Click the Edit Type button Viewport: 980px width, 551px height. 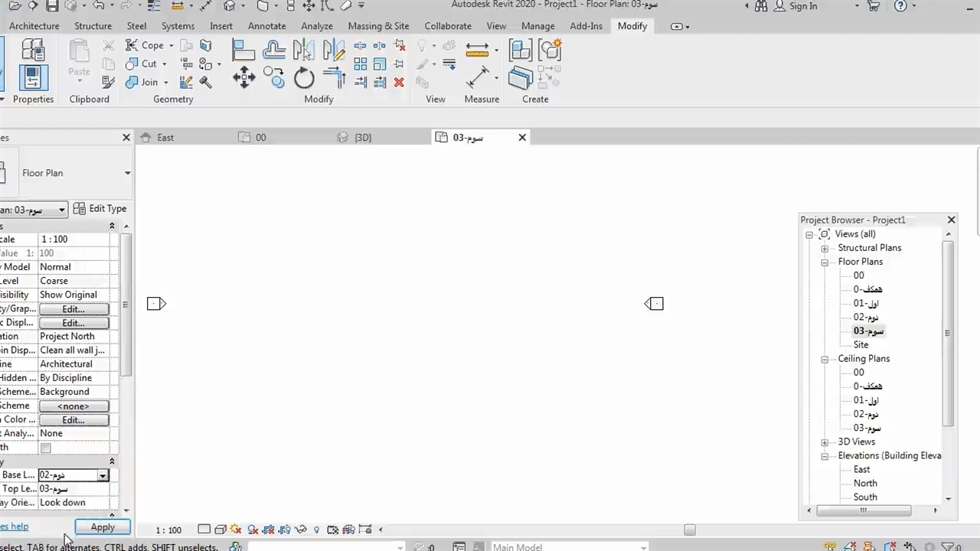tap(100, 209)
